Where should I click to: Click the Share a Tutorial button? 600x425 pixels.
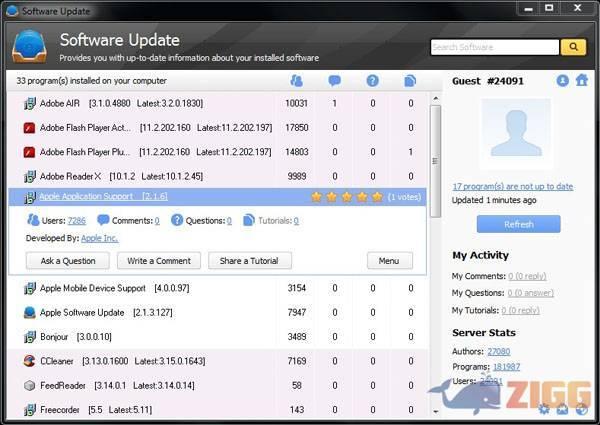(249, 261)
